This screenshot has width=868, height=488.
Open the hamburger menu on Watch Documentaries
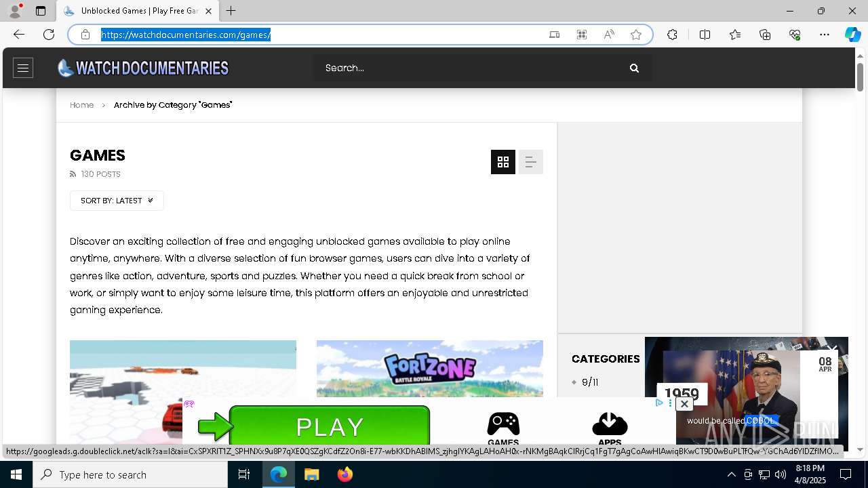(23, 68)
